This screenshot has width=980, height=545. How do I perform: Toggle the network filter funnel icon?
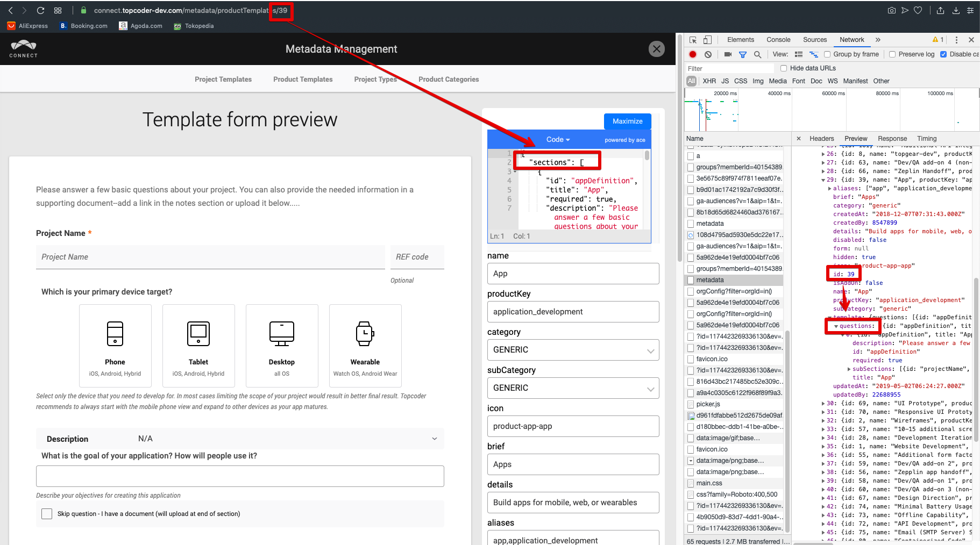click(x=743, y=54)
